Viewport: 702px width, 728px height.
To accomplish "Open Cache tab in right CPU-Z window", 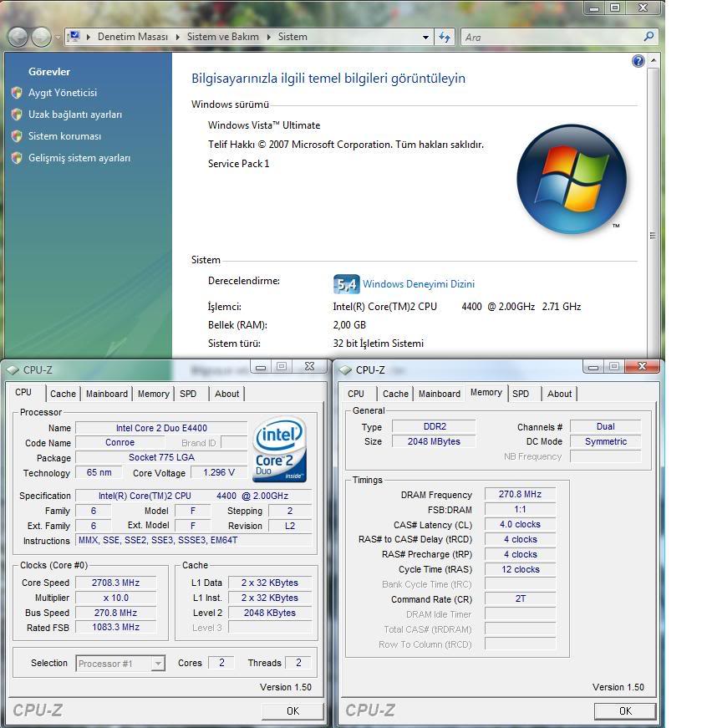I will (395, 394).
